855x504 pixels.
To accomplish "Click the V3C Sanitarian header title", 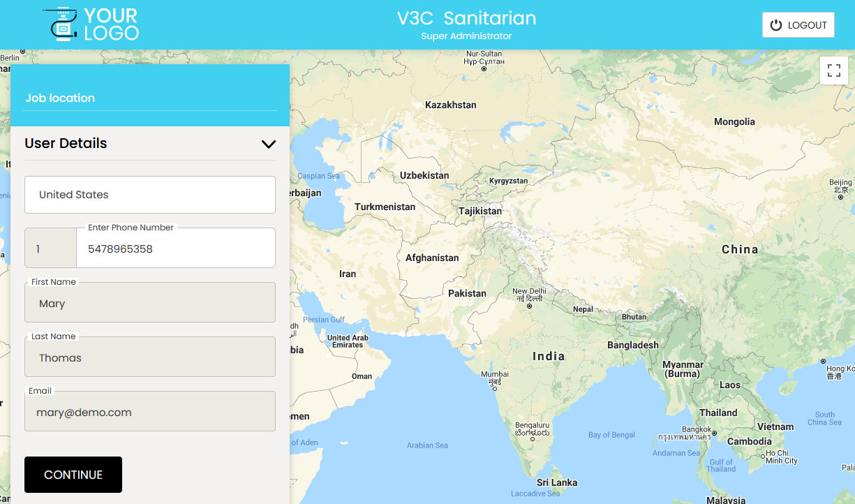I will click(466, 19).
